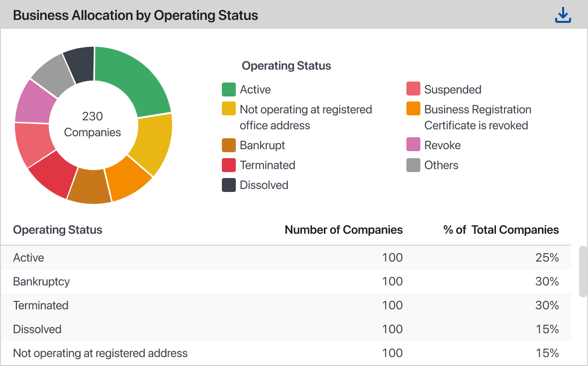This screenshot has width=588, height=366.
Task: Select the Bankruptcy table row
Action: 286,281
